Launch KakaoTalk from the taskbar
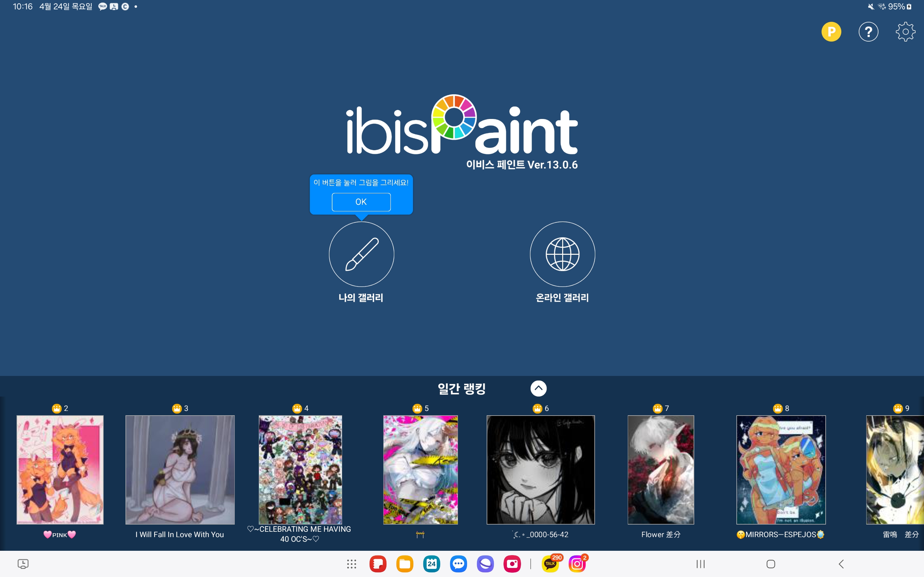924x577 pixels. (550, 564)
